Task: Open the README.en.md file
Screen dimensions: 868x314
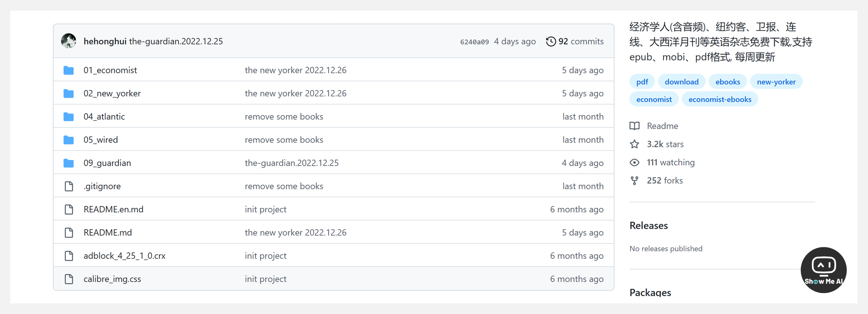Action: pos(113,209)
